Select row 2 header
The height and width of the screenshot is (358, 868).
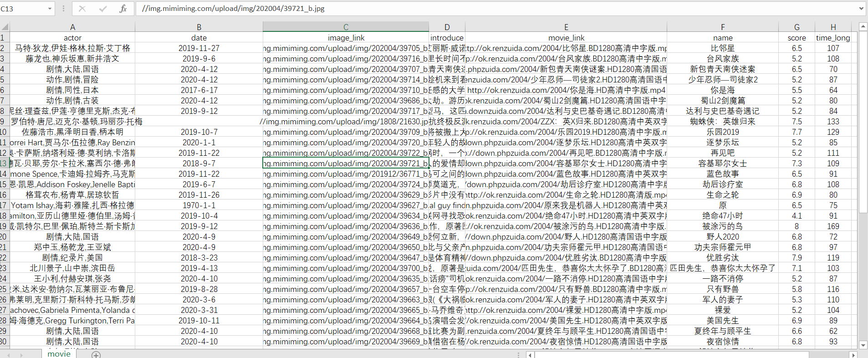(x=5, y=48)
